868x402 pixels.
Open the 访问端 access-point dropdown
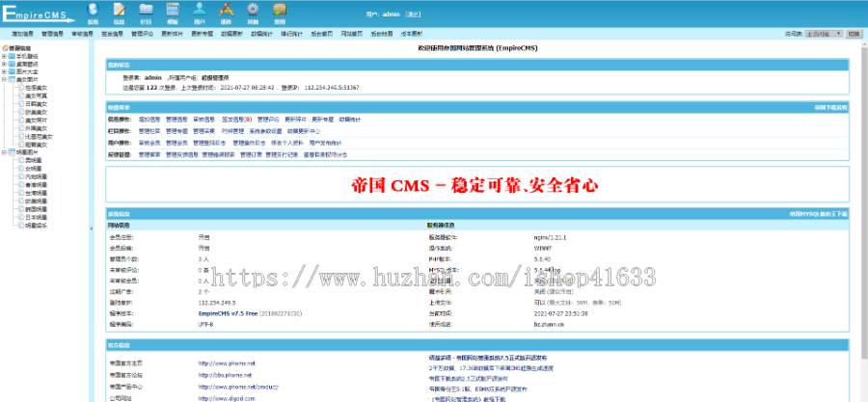click(824, 34)
